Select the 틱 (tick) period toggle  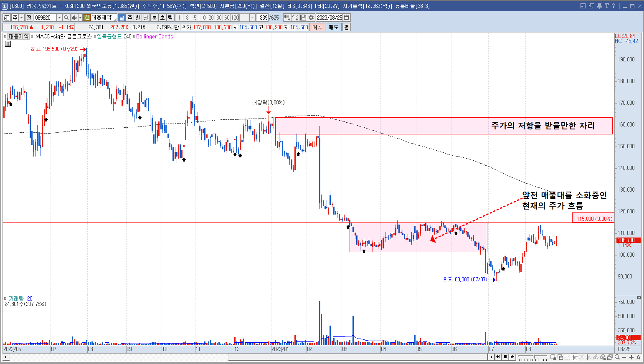(170, 18)
